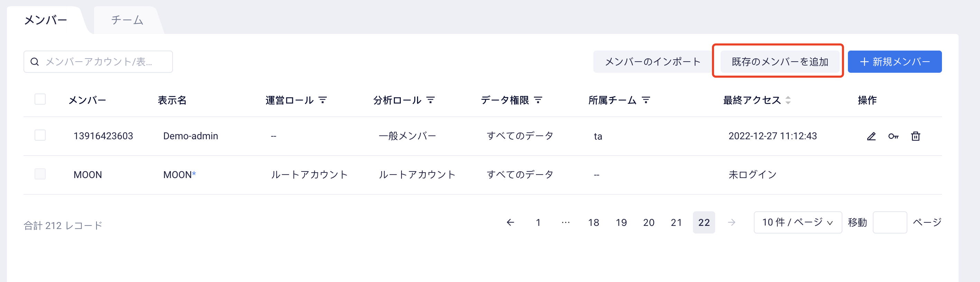Open the 分析ロール column filter icon
This screenshot has height=282, width=980.
pos(431,100)
